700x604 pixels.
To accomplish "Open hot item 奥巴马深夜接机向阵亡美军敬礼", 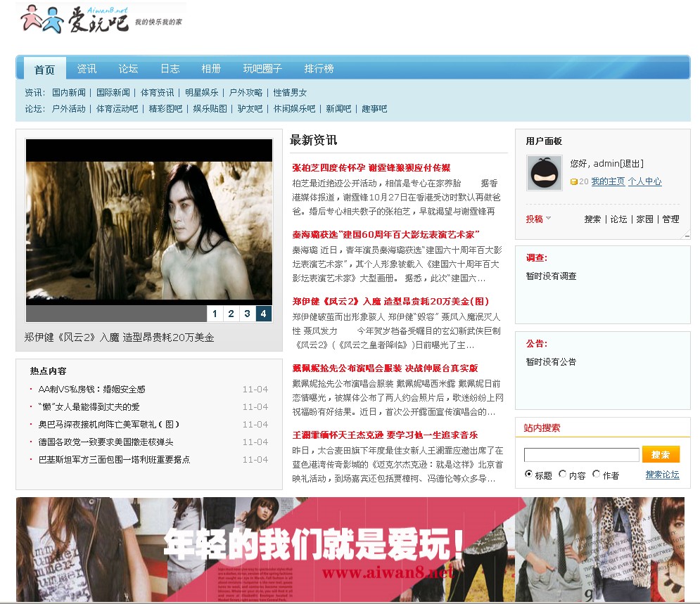I will (109, 424).
